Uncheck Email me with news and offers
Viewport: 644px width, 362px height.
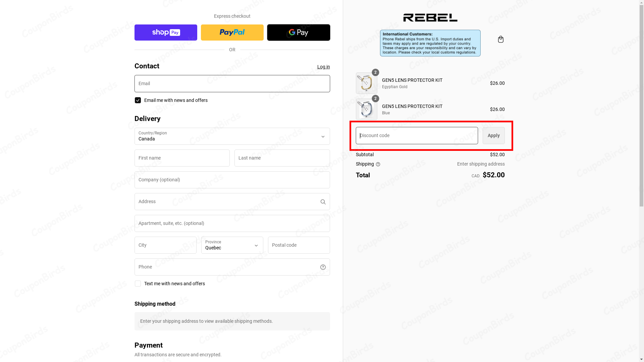[138, 100]
